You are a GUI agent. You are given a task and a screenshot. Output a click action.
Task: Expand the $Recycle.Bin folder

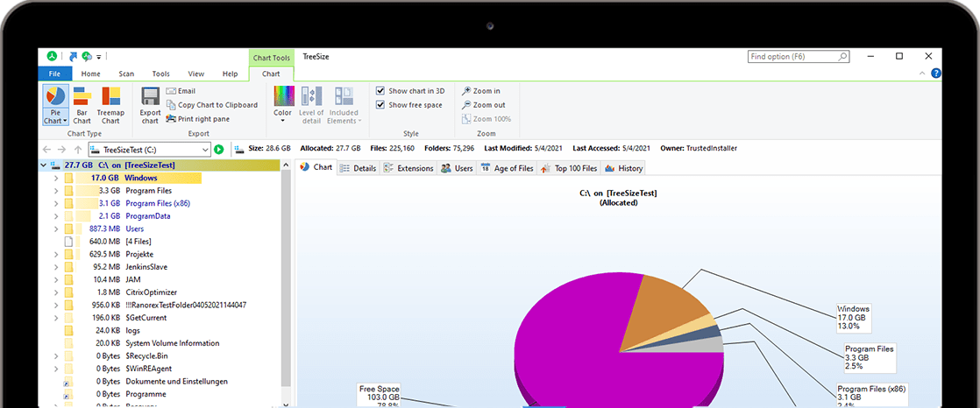point(55,356)
